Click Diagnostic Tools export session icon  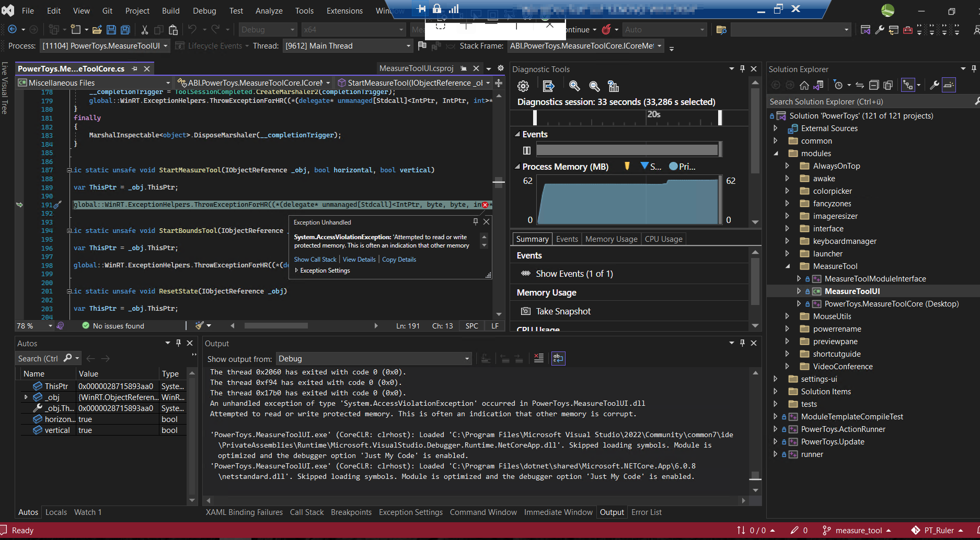pos(549,86)
